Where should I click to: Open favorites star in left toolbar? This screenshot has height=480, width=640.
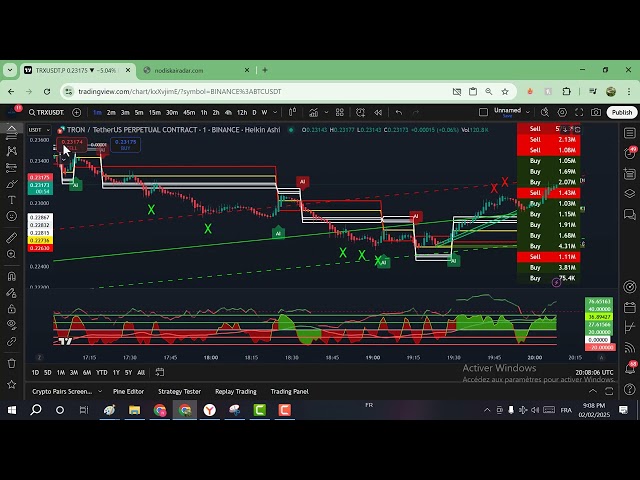click(x=11, y=384)
